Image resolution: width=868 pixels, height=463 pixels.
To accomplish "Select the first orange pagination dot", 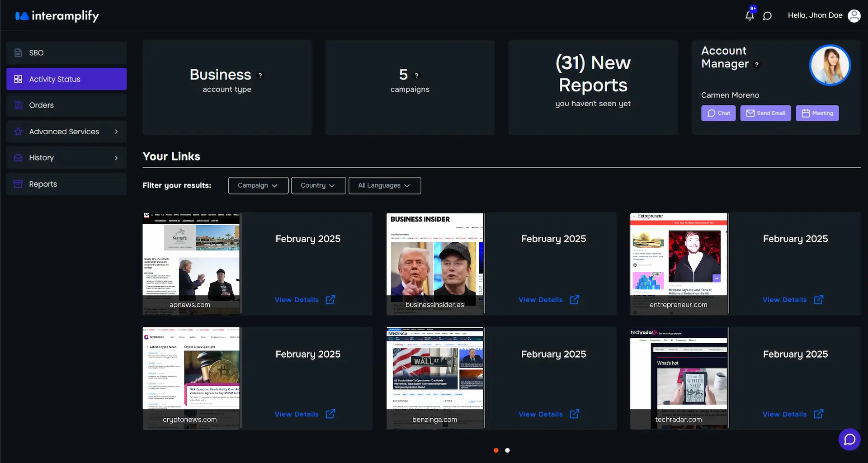I will coord(496,450).
